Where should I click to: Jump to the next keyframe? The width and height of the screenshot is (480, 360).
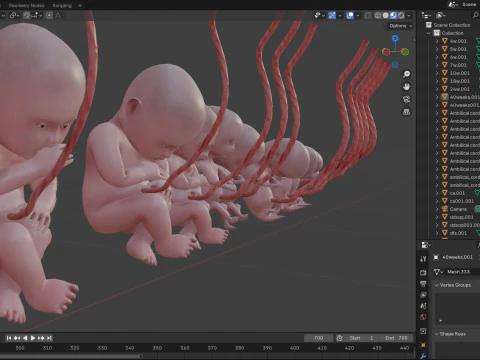tap(41, 338)
